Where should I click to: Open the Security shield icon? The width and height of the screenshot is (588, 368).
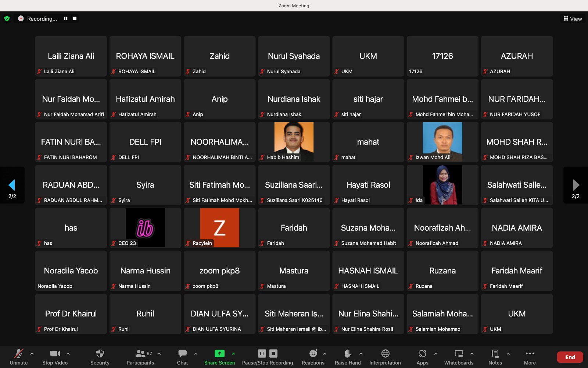pyautogui.click(x=100, y=354)
